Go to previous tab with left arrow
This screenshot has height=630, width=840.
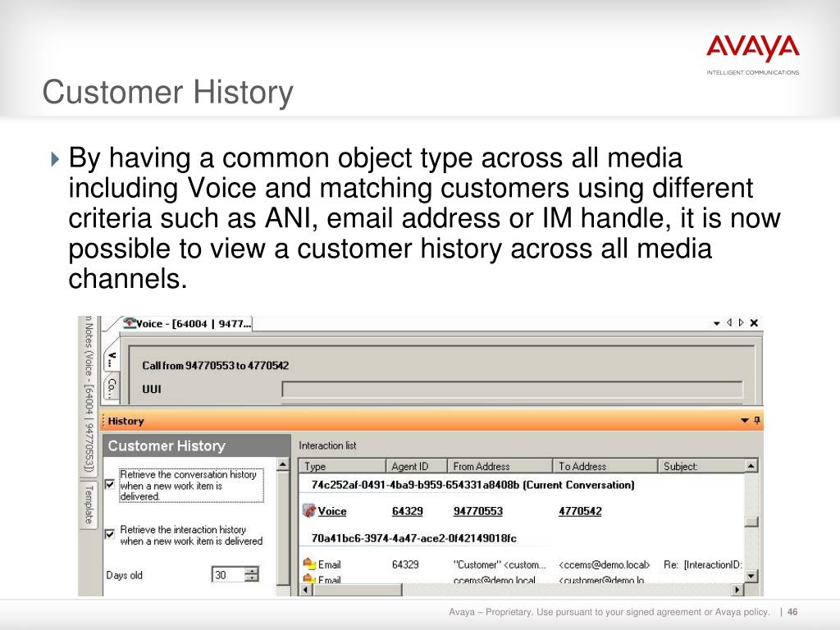[x=729, y=322]
